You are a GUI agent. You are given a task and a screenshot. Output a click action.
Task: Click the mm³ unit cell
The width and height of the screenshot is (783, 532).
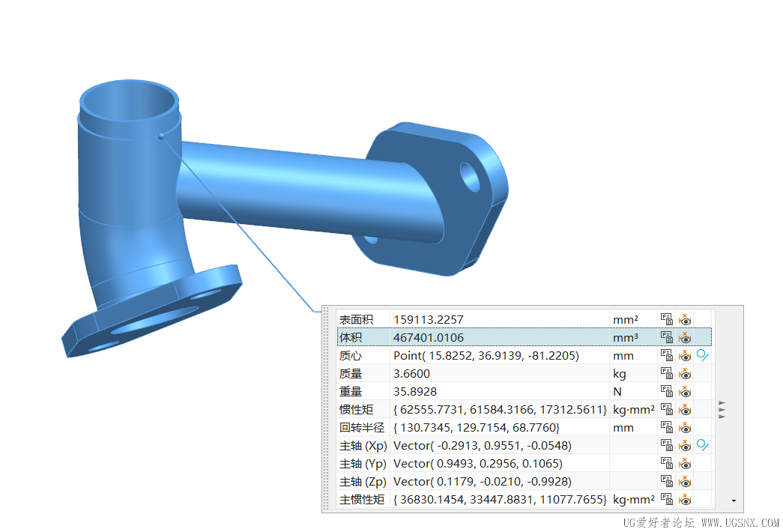(633, 337)
